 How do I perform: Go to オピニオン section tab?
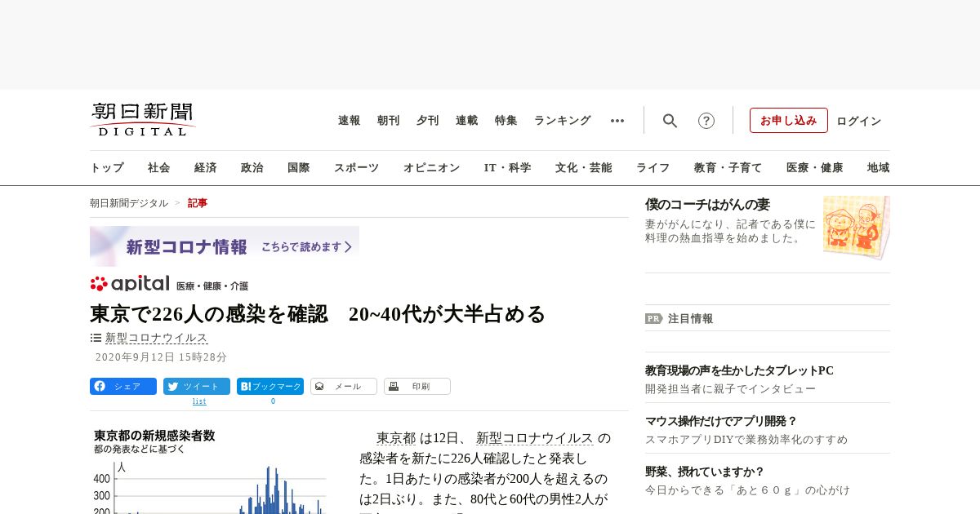431,168
